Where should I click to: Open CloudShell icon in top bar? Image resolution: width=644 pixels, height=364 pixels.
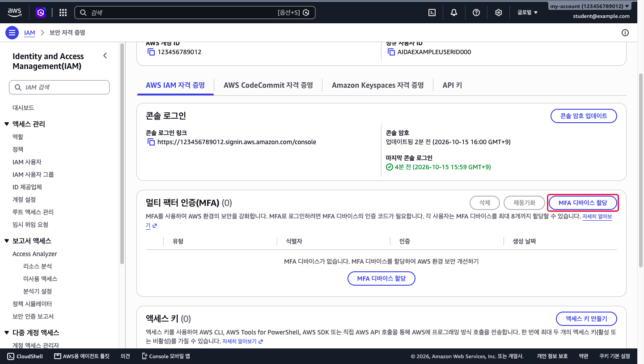pyautogui.click(x=432, y=13)
